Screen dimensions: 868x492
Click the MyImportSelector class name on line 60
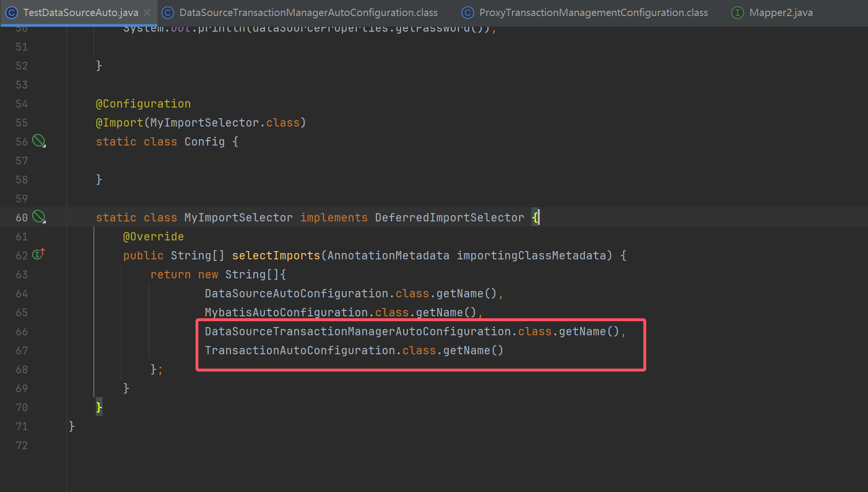coord(239,218)
